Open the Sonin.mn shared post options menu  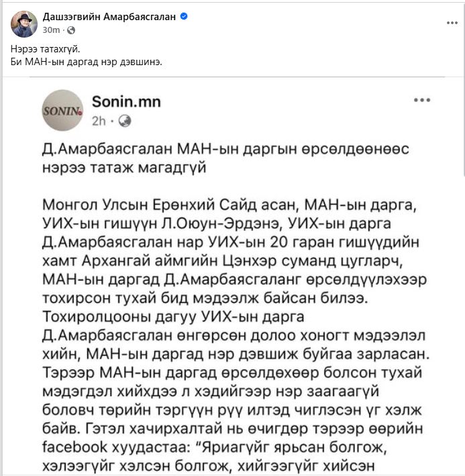point(422,100)
